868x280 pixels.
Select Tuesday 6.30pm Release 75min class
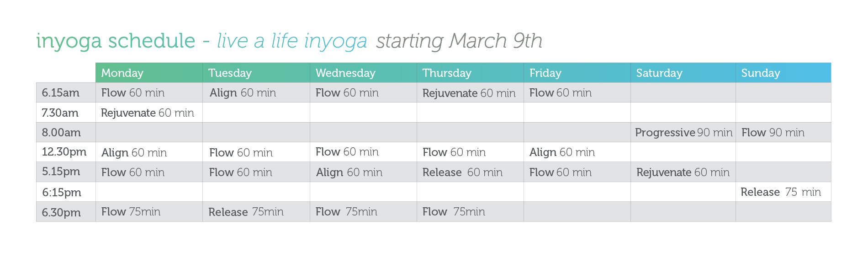click(x=246, y=212)
